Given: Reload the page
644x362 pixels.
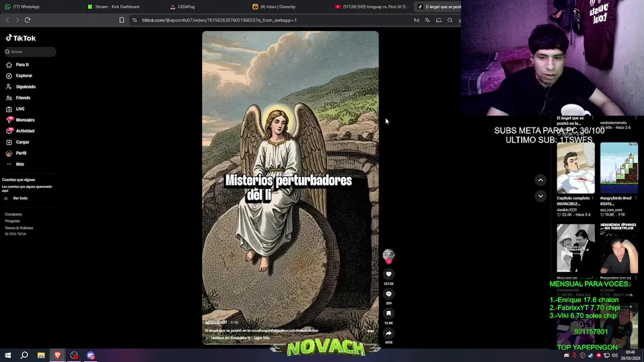Looking at the screenshot, I should click(x=27, y=20).
